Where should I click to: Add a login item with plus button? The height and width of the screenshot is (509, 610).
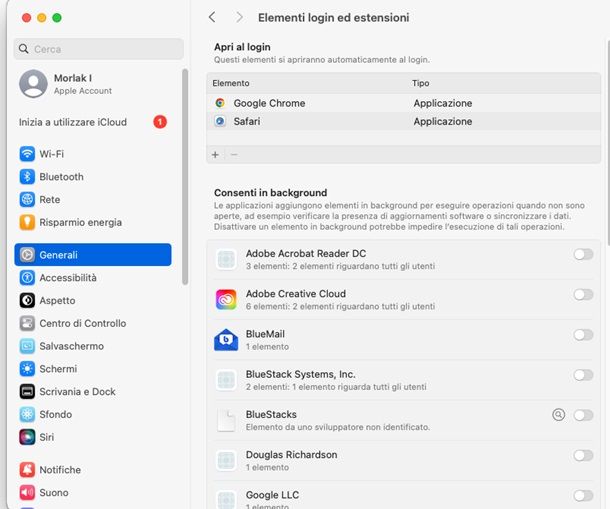215,154
